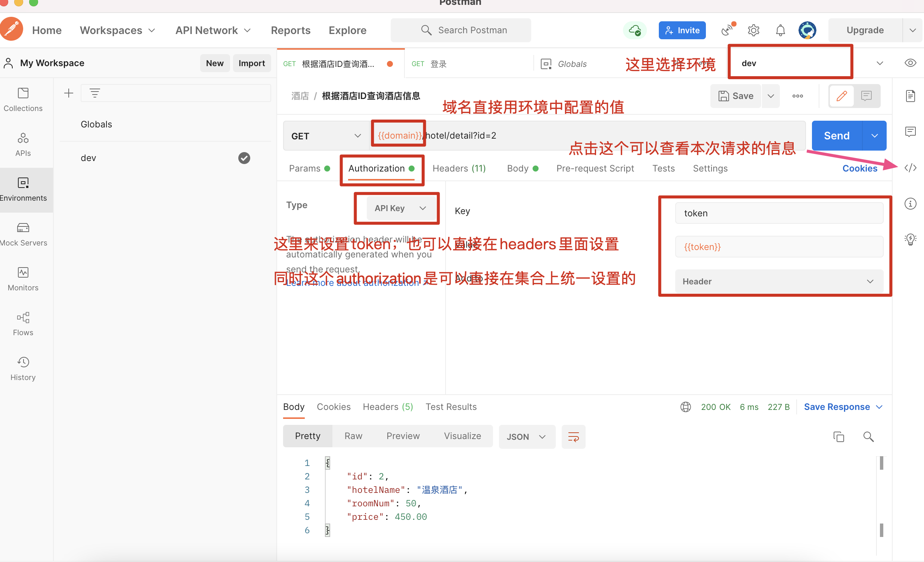The height and width of the screenshot is (562, 924).
Task: Open the Test Results response tab
Action: coord(451,407)
